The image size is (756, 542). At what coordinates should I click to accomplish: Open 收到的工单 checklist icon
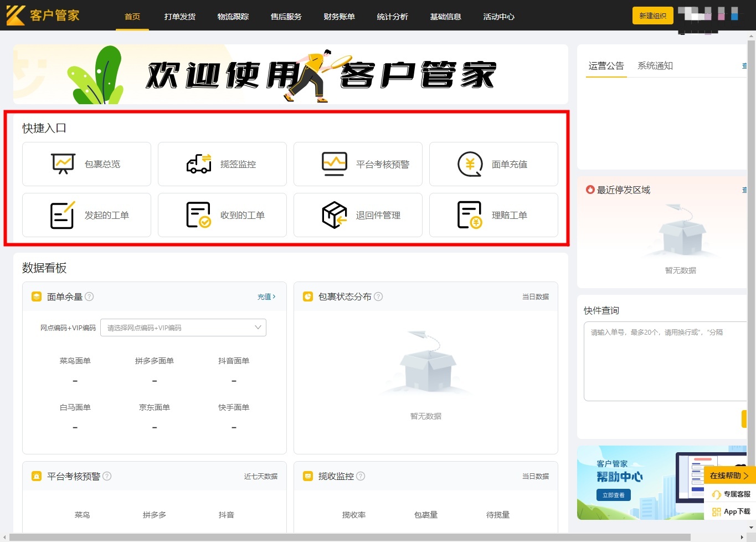[x=199, y=215]
